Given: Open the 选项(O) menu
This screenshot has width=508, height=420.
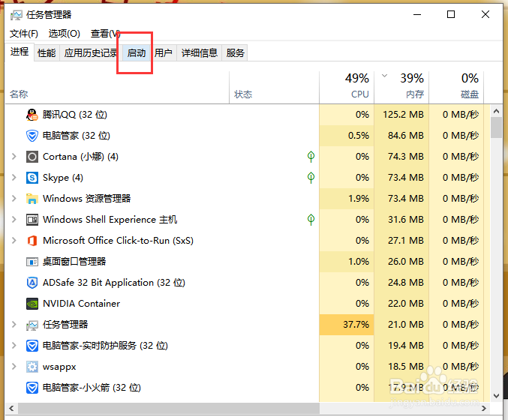Looking at the screenshot, I should click(x=64, y=33).
